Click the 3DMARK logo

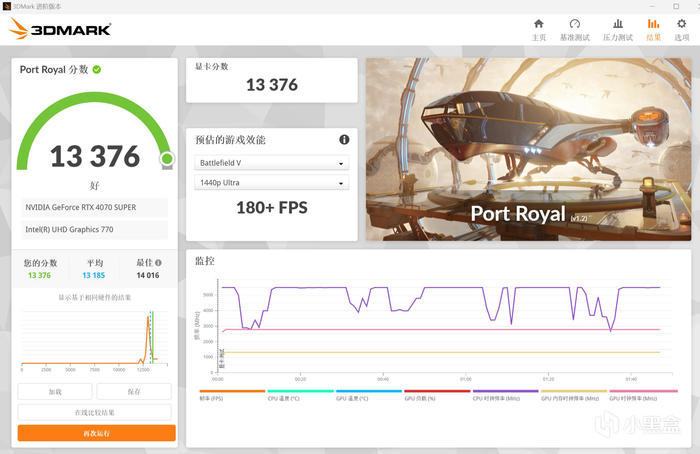(x=60, y=29)
